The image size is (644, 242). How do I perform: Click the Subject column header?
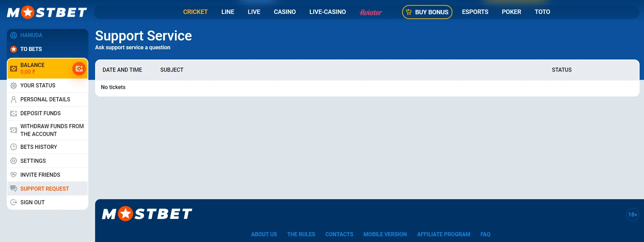pos(172,70)
